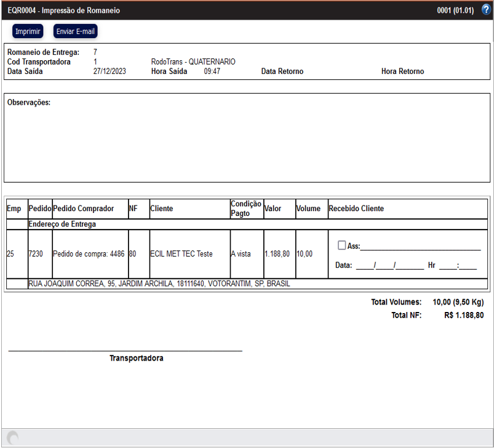Select order number 7230 cell

[x=36, y=254]
